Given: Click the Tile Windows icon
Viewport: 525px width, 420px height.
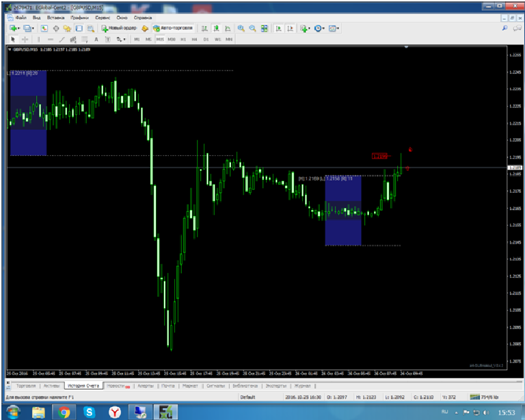Looking at the screenshot, I should pyautogui.click(x=264, y=29).
